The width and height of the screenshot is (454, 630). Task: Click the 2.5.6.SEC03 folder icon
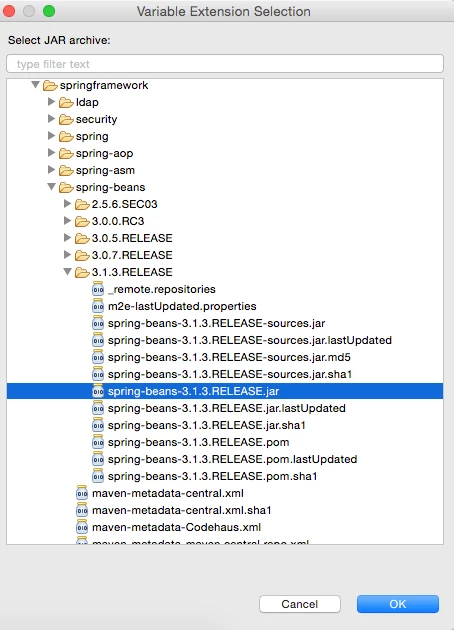coord(82,204)
